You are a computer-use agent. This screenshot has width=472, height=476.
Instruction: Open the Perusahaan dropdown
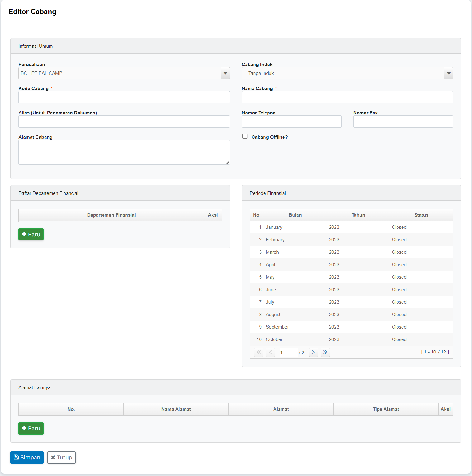(225, 73)
